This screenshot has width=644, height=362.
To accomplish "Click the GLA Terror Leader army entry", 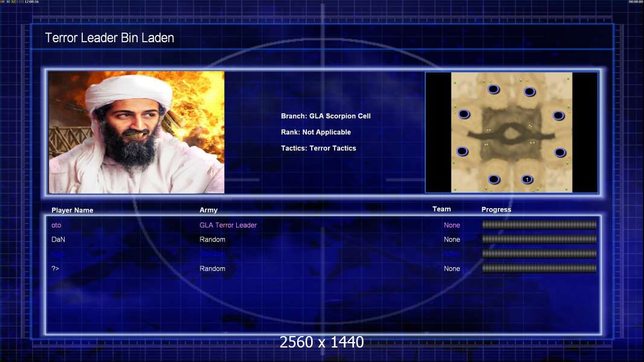I will (x=228, y=225).
